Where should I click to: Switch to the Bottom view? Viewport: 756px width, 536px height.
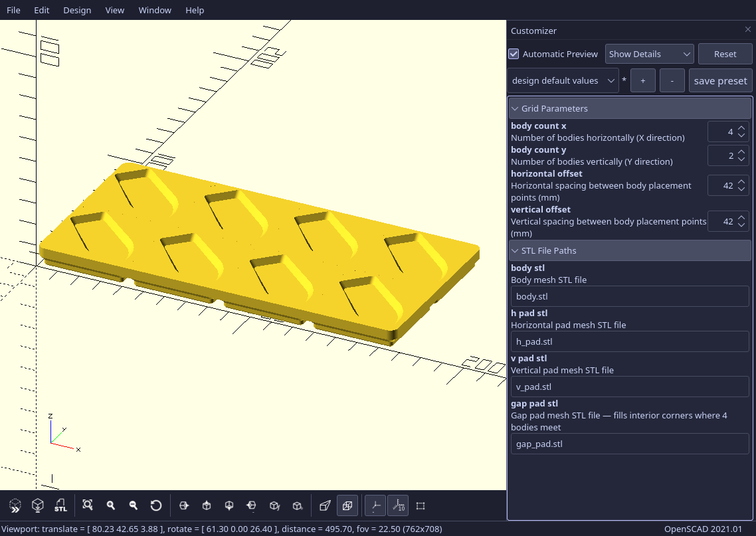coord(229,505)
